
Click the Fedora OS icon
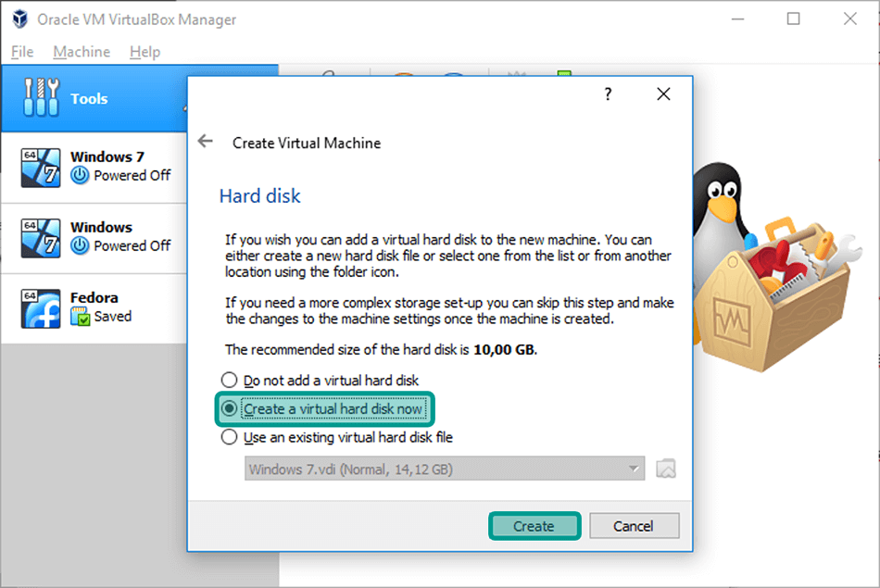pos(41,308)
